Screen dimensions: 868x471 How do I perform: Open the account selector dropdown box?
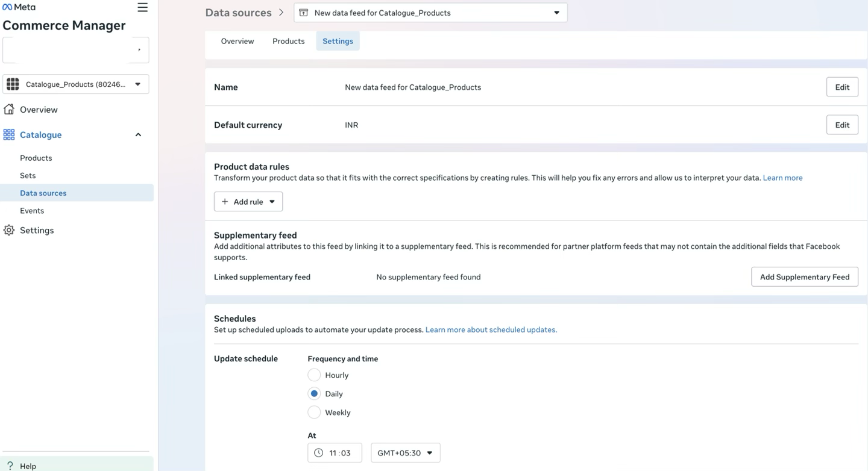pos(76,50)
